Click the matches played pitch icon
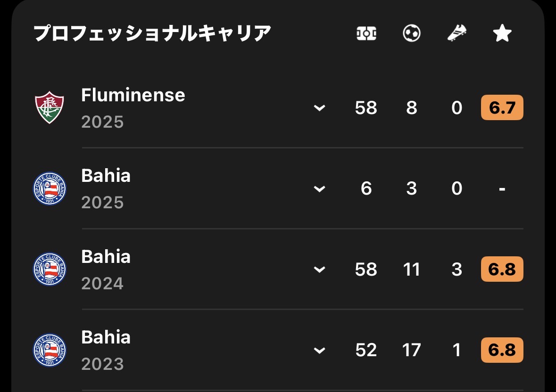The height and width of the screenshot is (392, 556). tap(366, 33)
